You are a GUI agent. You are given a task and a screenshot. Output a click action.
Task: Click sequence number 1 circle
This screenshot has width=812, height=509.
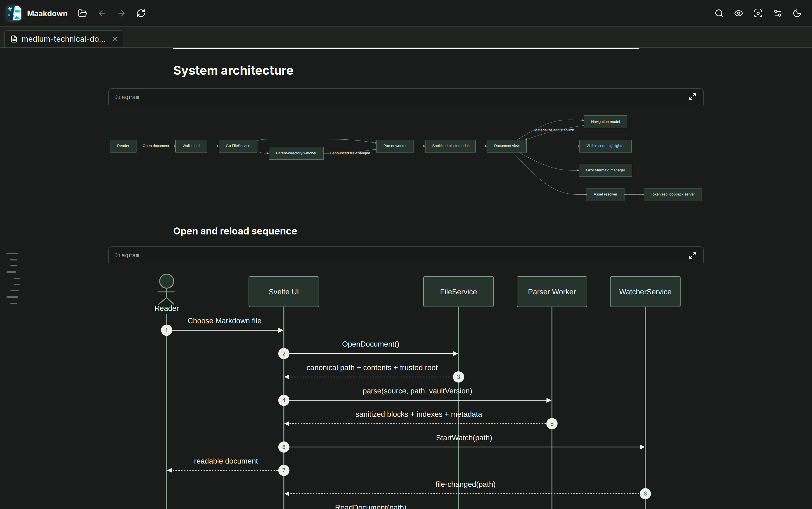[x=166, y=331]
